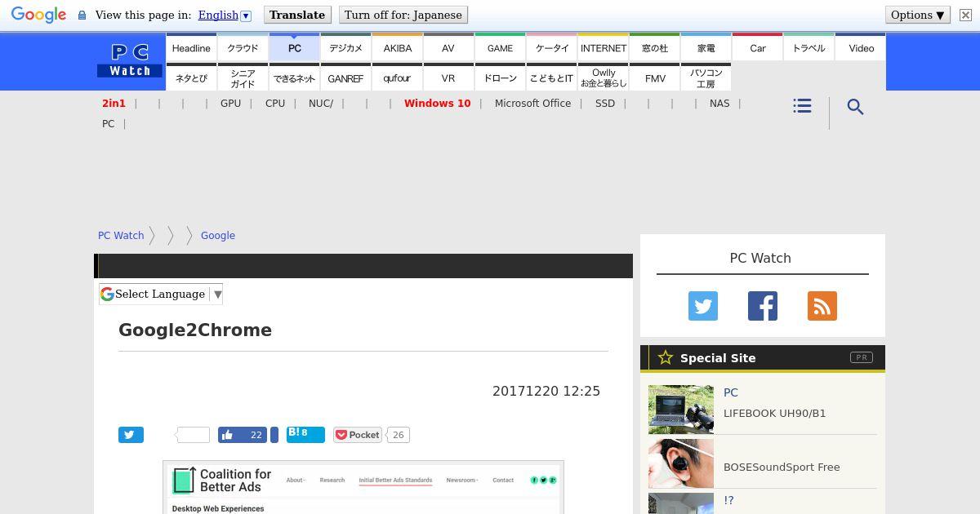Open the 家電 tab
This screenshot has width=980, height=514.
point(706,47)
